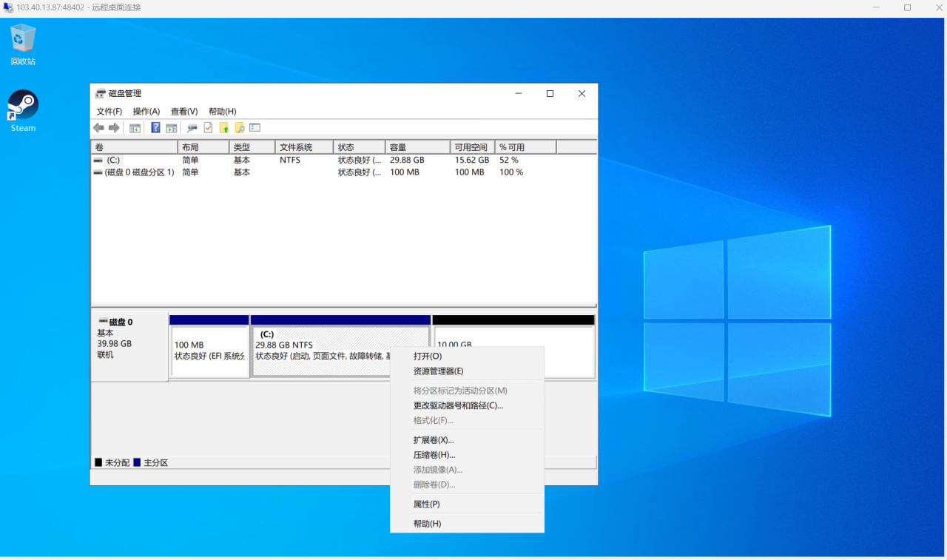
Task: Click the toolbar icon with the red checkmark
Action: 208,128
